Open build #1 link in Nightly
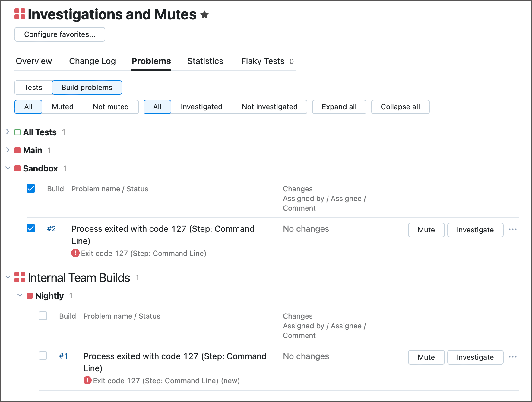This screenshot has height=402, width=532. tap(63, 356)
